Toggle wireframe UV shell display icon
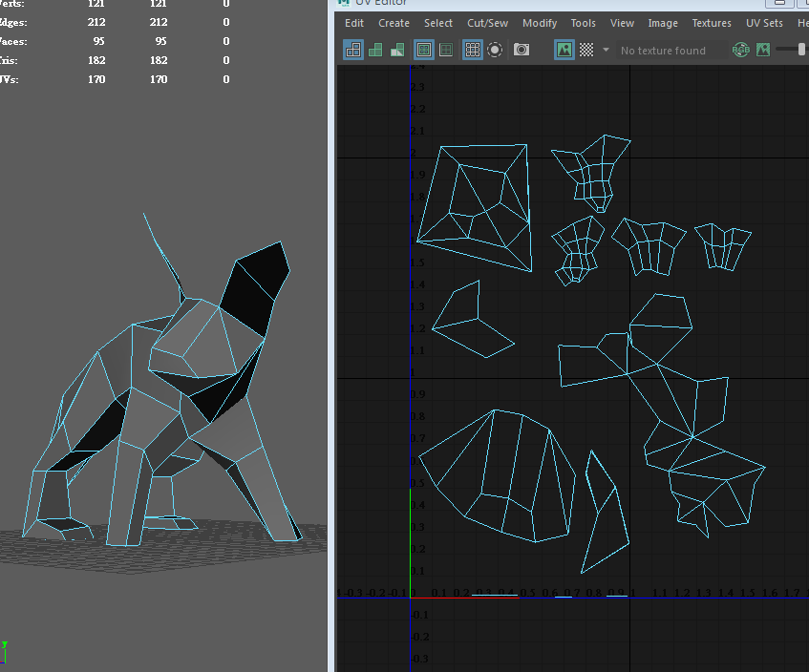Screen dimensions: 809x672 coord(353,50)
